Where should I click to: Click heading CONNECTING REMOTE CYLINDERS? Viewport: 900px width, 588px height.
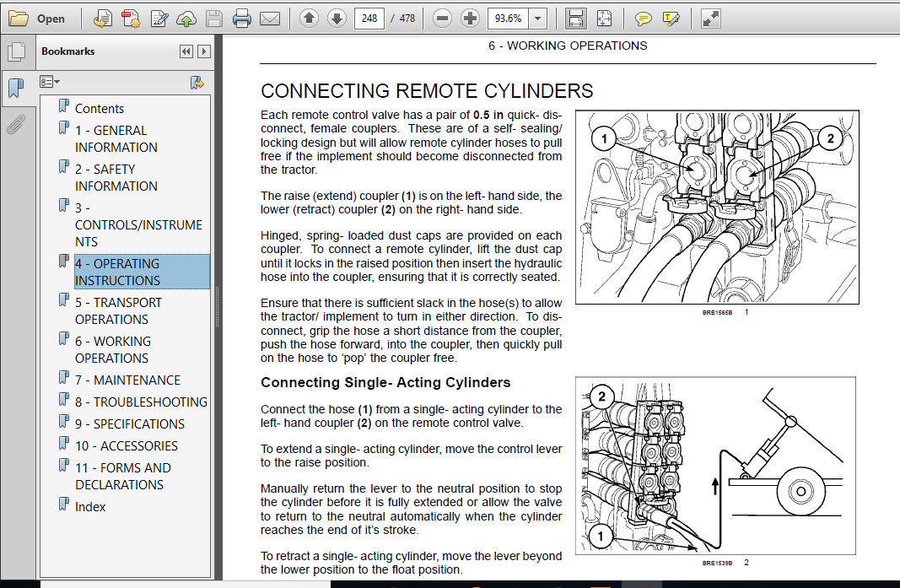427,91
